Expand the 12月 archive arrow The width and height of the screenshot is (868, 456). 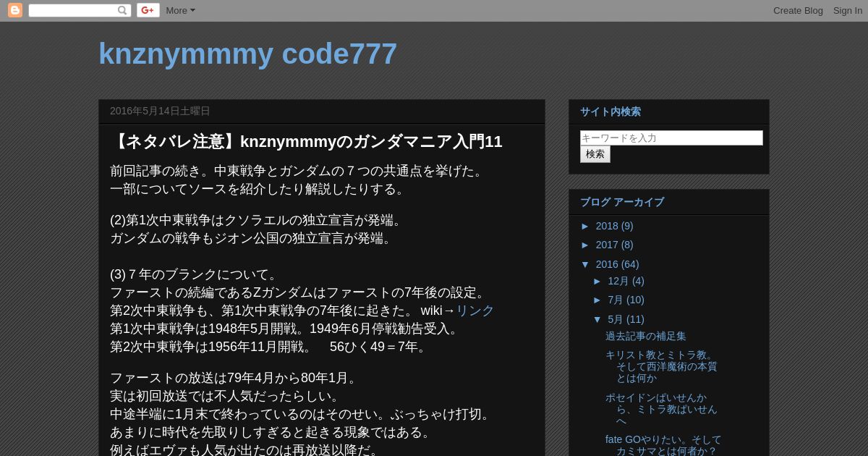point(598,281)
